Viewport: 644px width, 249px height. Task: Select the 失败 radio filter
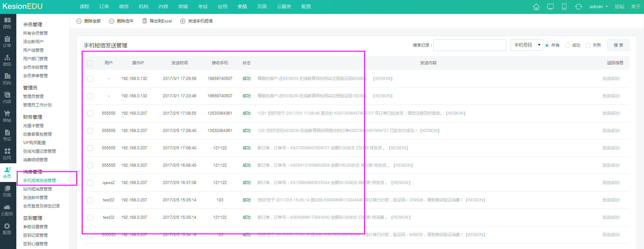tap(588, 45)
